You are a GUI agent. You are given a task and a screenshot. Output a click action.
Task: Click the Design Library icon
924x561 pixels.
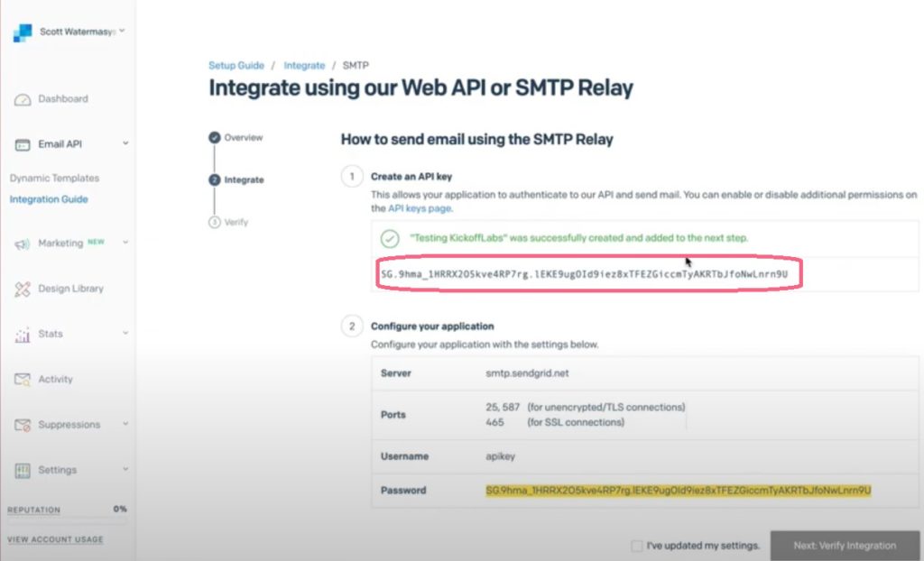point(23,289)
